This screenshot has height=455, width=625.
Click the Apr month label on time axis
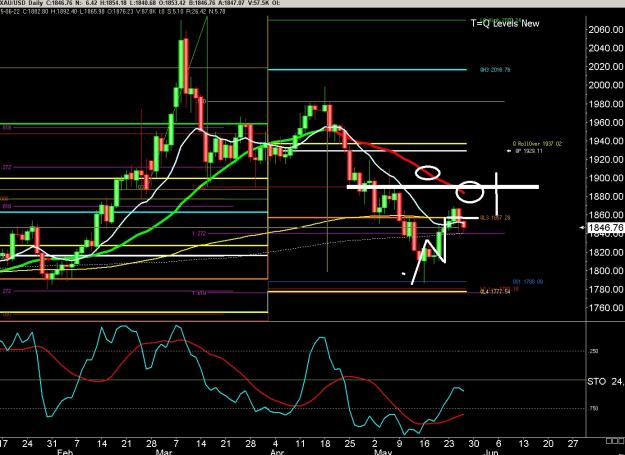pos(277,452)
